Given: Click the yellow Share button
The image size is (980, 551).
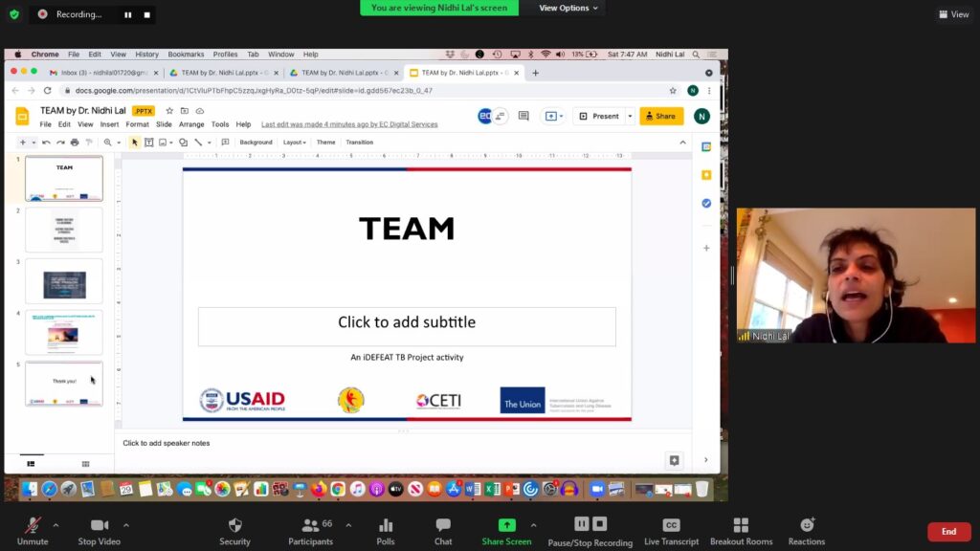Looking at the screenshot, I should [x=661, y=116].
